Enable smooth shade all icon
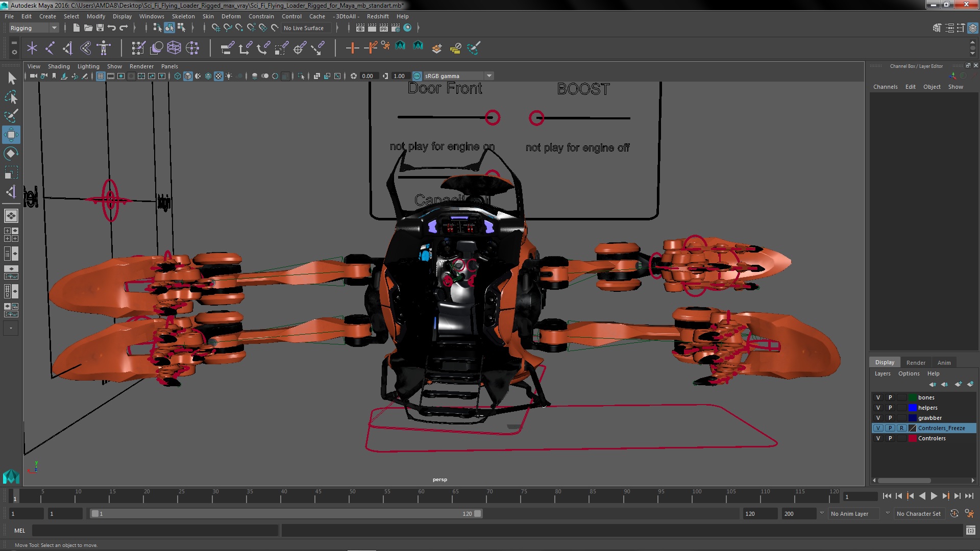The image size is (980, 551). [x=188, y=76]
